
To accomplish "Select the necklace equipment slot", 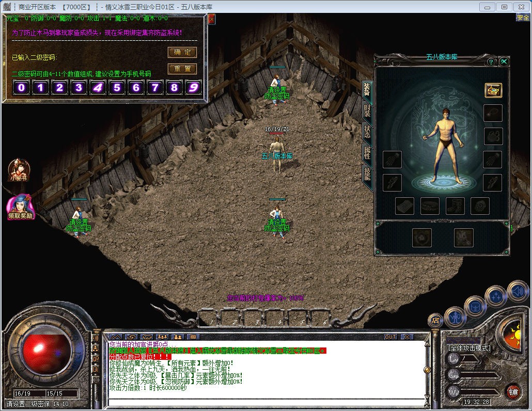I will 493,113.
